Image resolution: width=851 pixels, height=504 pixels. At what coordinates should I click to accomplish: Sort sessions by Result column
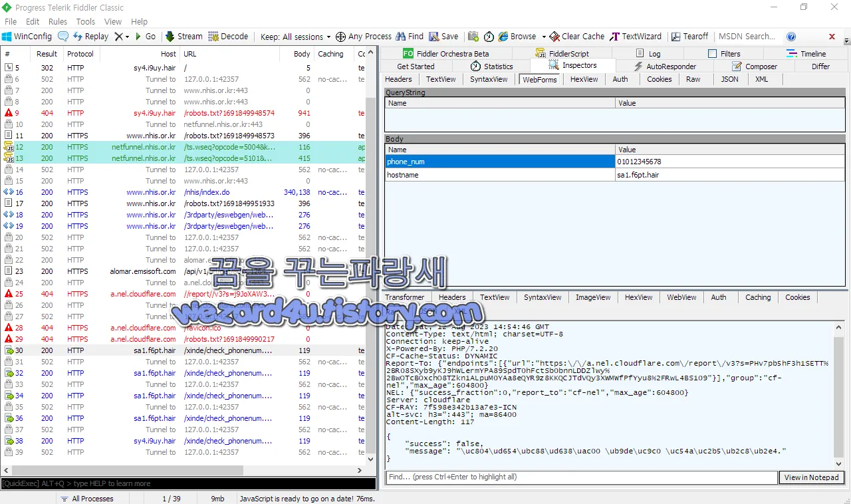tap(47, 54)
